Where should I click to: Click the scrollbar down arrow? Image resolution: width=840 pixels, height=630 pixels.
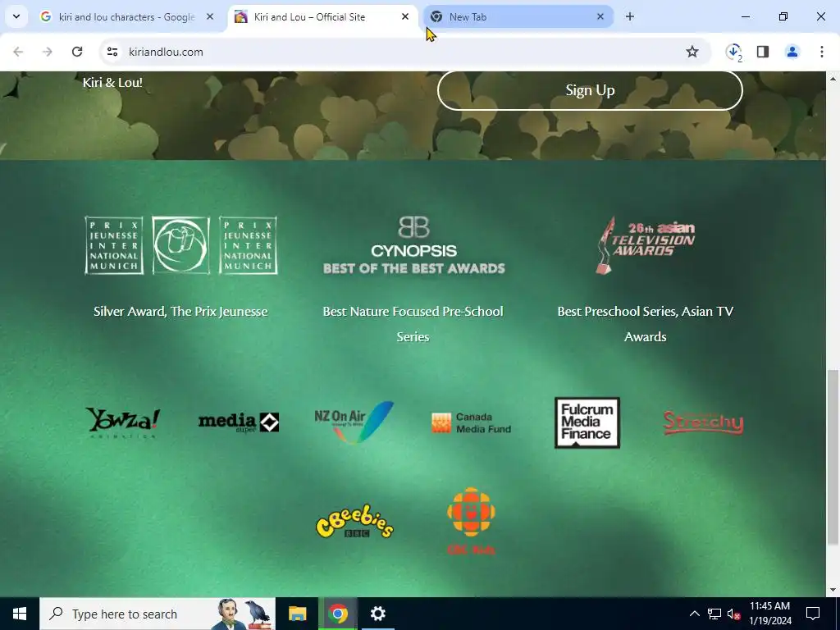click(833, 590)
